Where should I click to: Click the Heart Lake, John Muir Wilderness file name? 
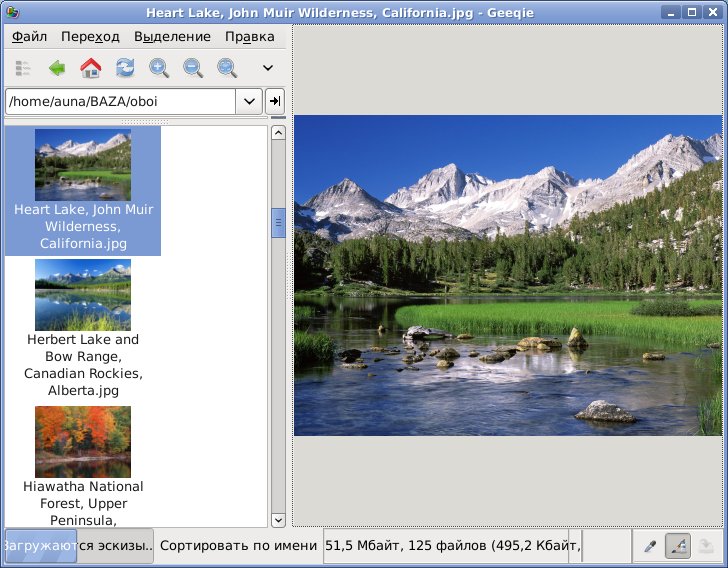click(84, 226)
